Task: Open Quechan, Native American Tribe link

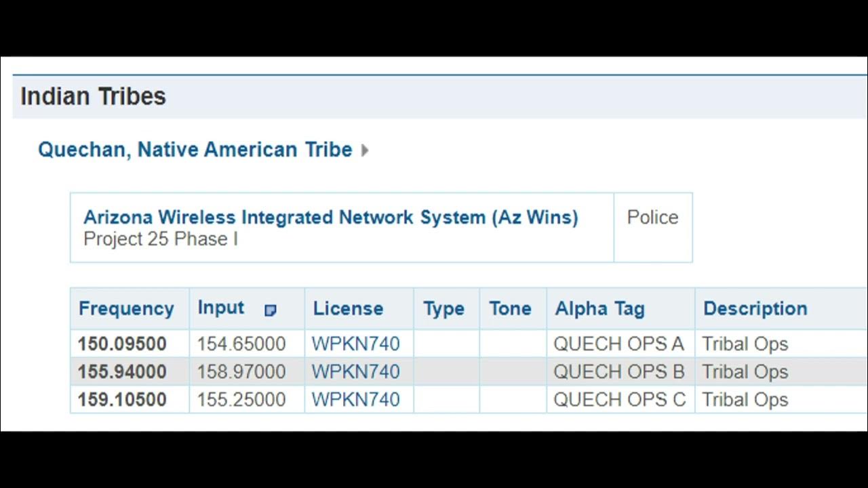Action: point(195,149)
